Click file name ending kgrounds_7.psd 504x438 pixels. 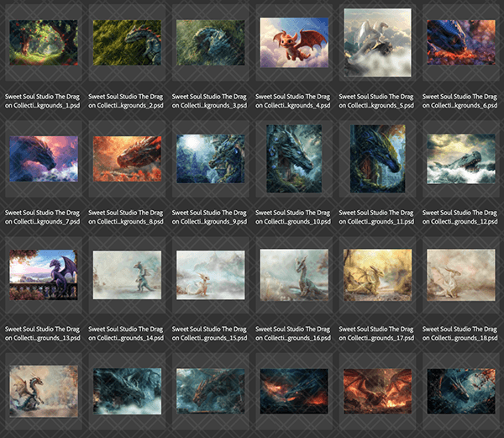pyautogui.click(x=43, y=217)
